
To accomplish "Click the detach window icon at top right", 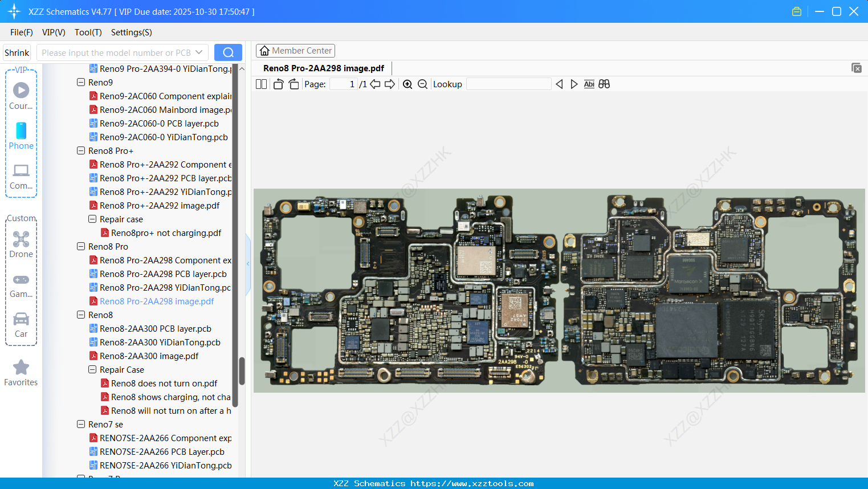I will click(856, 68).
